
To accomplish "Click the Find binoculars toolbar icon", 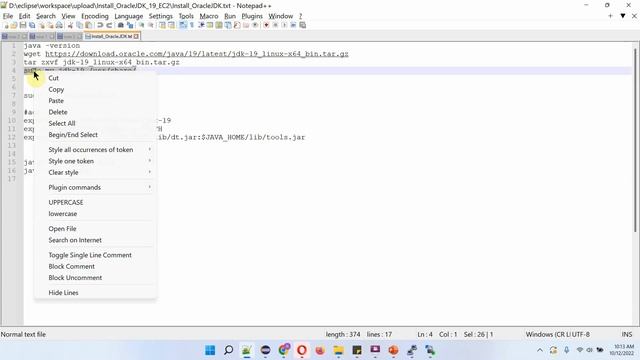I will point(121,25).
